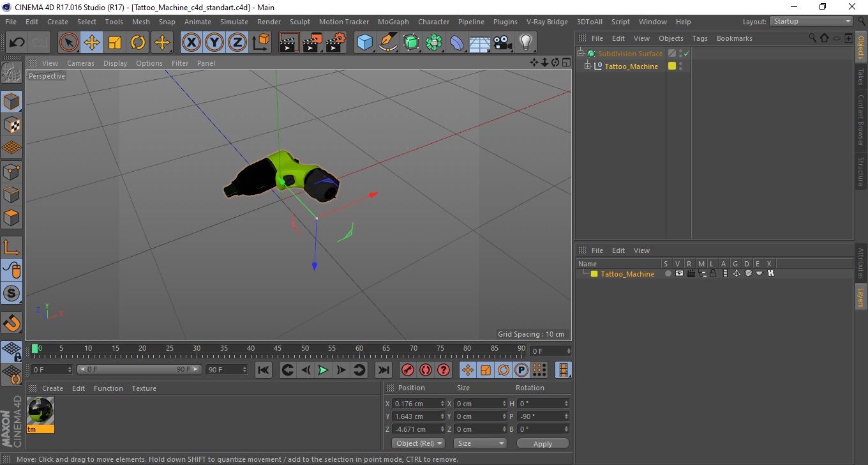Viewport: 868px width, 465px height.
Task: Switch to Polygons mode
Action: coord(11,217)
